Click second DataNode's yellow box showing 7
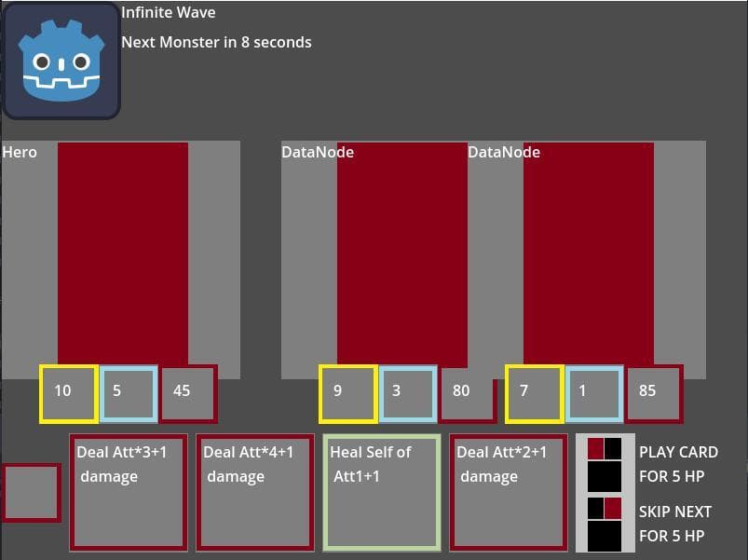The height and width of the screenshot is (560, 748). 535,394
